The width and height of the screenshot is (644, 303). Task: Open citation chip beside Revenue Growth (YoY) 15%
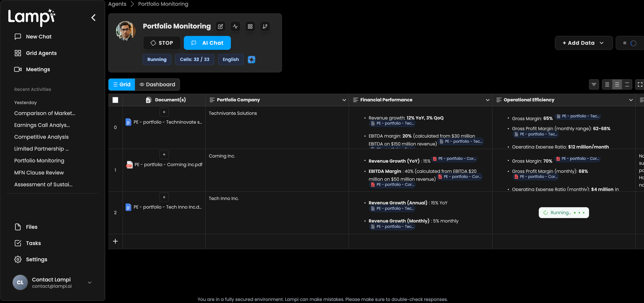tap(454, 159)
